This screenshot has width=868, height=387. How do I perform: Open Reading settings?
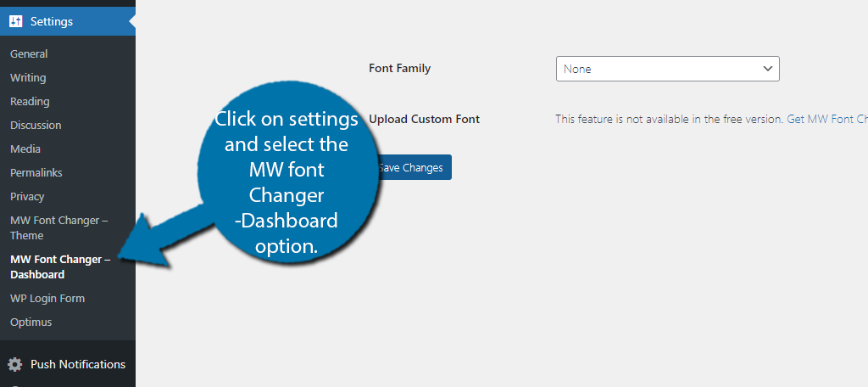click(30, 102)
